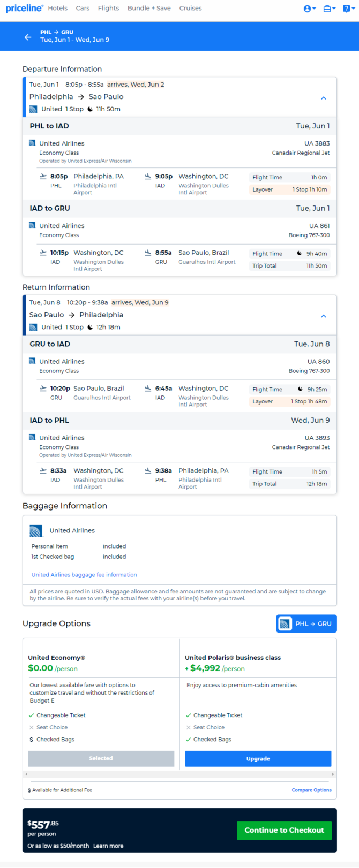Screen dimensions: 359x868
Task: Click United logo in IAD to PHL segment
Action: tap(32, 437)
